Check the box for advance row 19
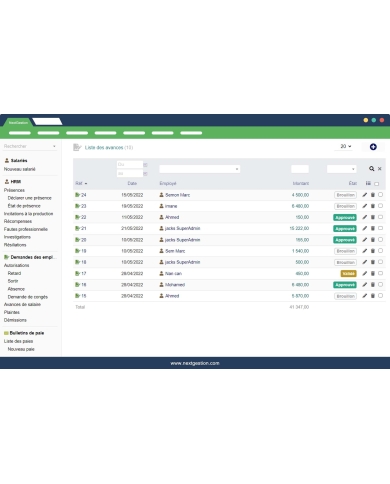 [380, 251]
